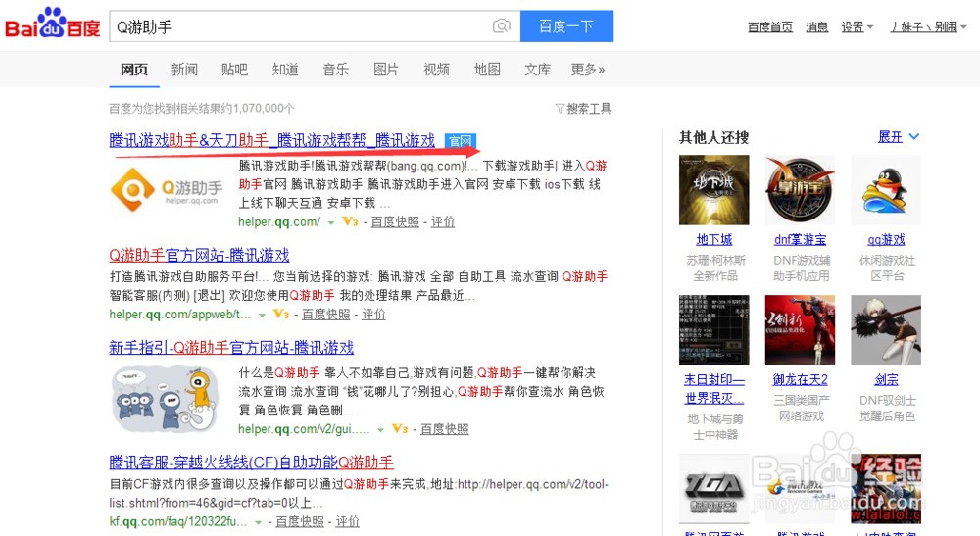This screenshot has height=536, width=980.
Task: Click dnf掌游宝 thumbnail icon
Action: [800, 190]
